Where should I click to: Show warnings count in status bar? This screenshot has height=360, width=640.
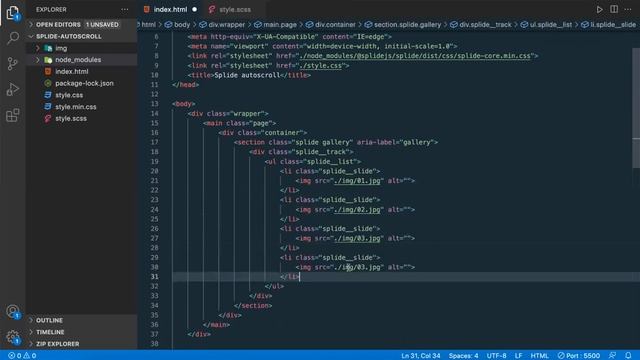click(x=30, y=356)
